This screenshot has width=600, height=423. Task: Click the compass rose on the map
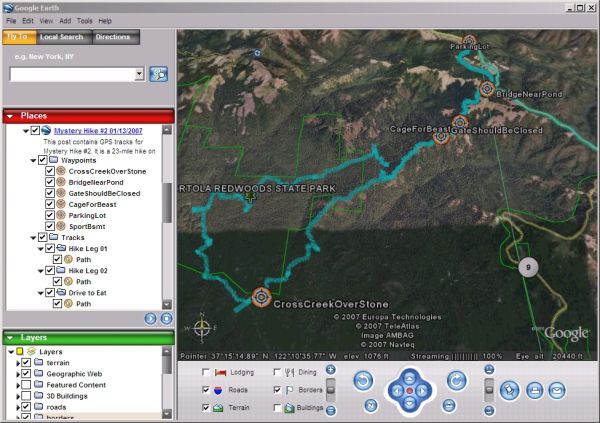click(202, 328)
